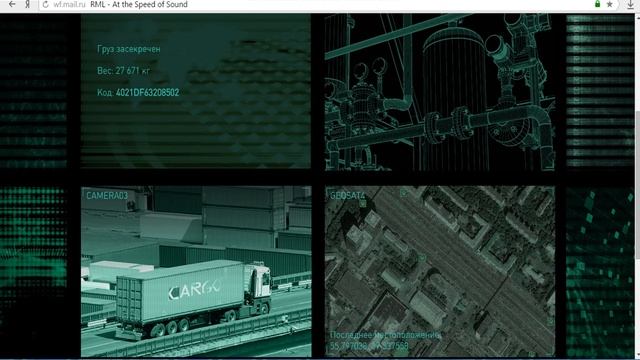Click the satellite map image
This screenshot has height=360, width=640.
[x=440, y=272]
